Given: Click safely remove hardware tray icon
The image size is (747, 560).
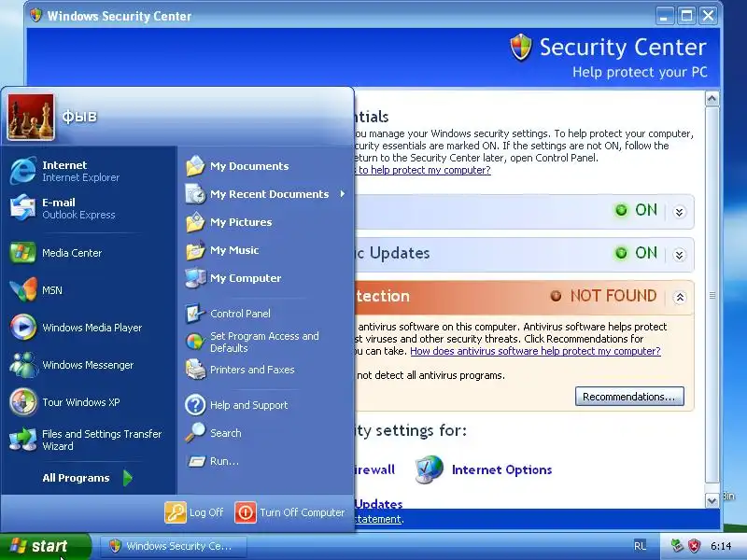Looking at the screenshot, I should tap(676, 546).
